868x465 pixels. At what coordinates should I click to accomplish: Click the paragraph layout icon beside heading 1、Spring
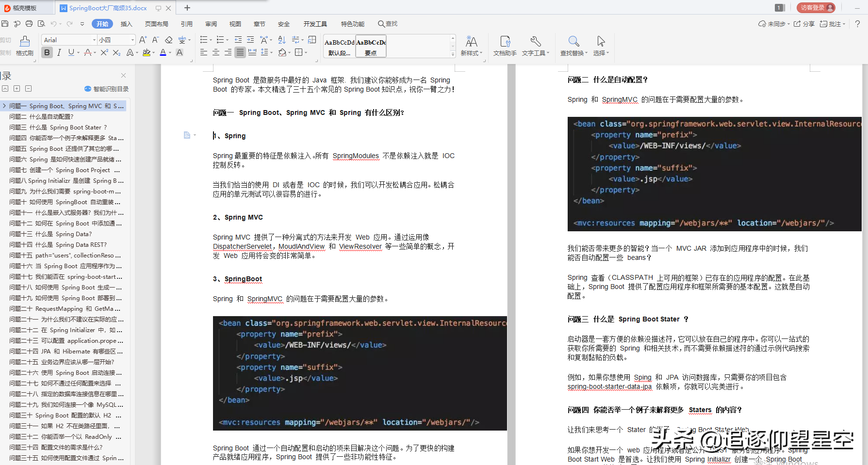click(x=187, y=135)
